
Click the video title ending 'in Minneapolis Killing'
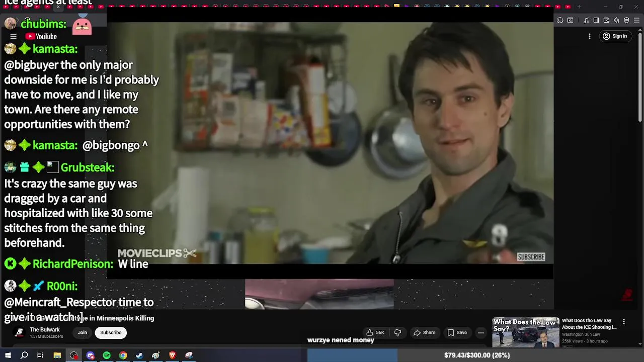121,318
